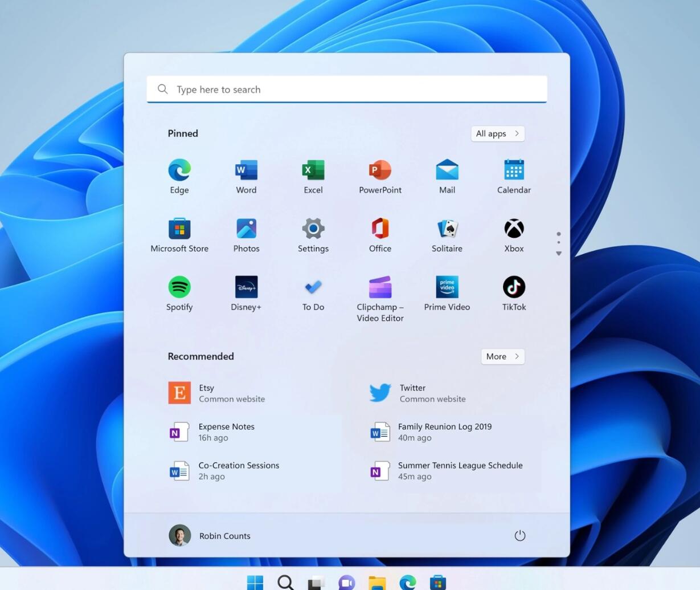Show More recommended items

click(x=503, y=356)
